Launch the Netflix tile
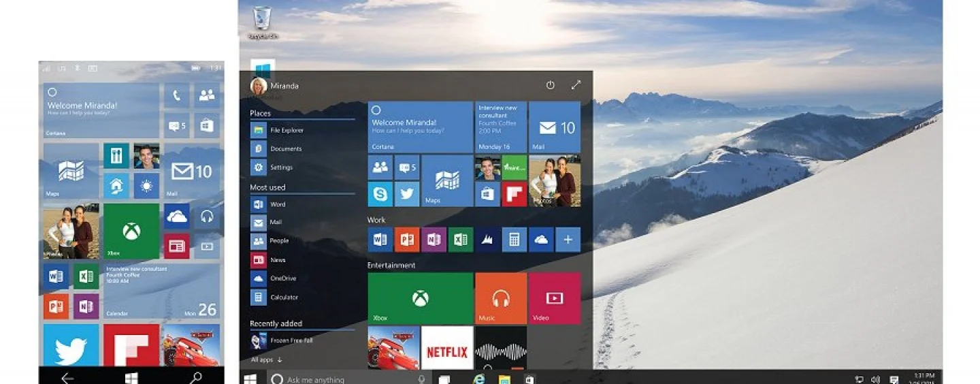The image size is (980, 384). pyautogui.click(x=447, y=348)
